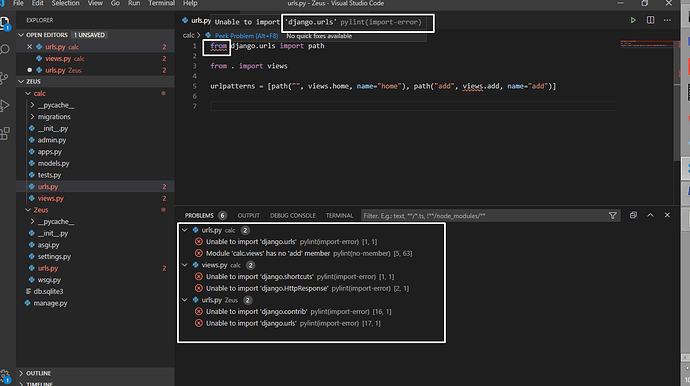This screenshot has height=386, width=690.
Task: Focus the problems filter text field
Action: [483, 216]
